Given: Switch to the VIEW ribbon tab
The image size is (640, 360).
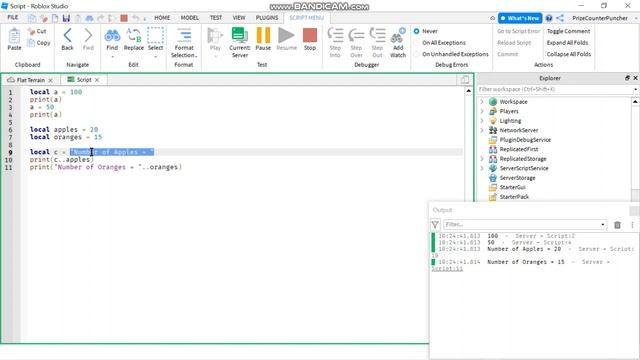Looking at the screenshot, I should pyautogui.click(x=239, y=18).
